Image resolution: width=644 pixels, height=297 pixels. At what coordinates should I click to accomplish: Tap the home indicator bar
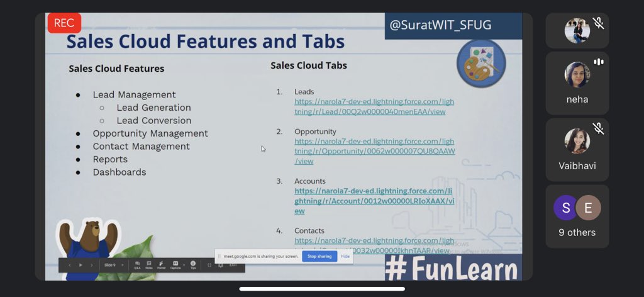(322, 289)
